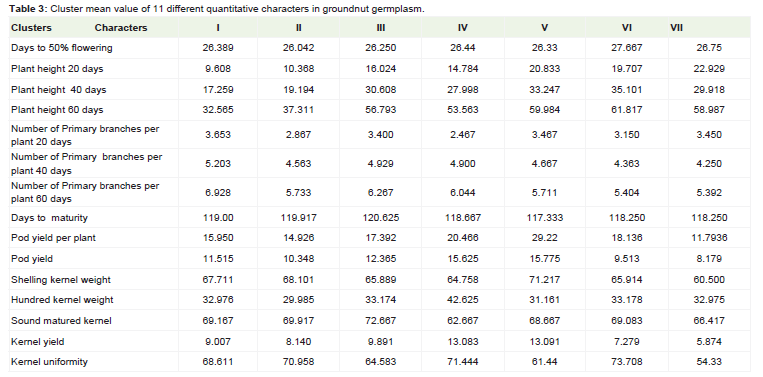Click column header VII
The width and height of the screenshot is (763, 377).
[676, 28]
